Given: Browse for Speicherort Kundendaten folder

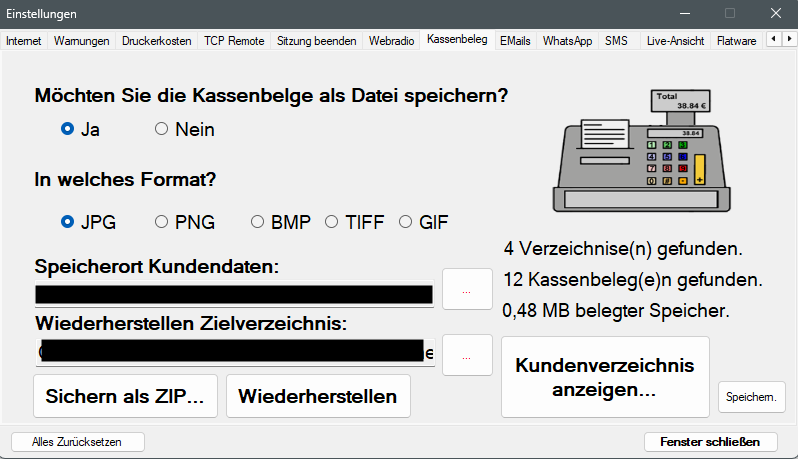Looking at the screenshot, I should click(467, 289).
